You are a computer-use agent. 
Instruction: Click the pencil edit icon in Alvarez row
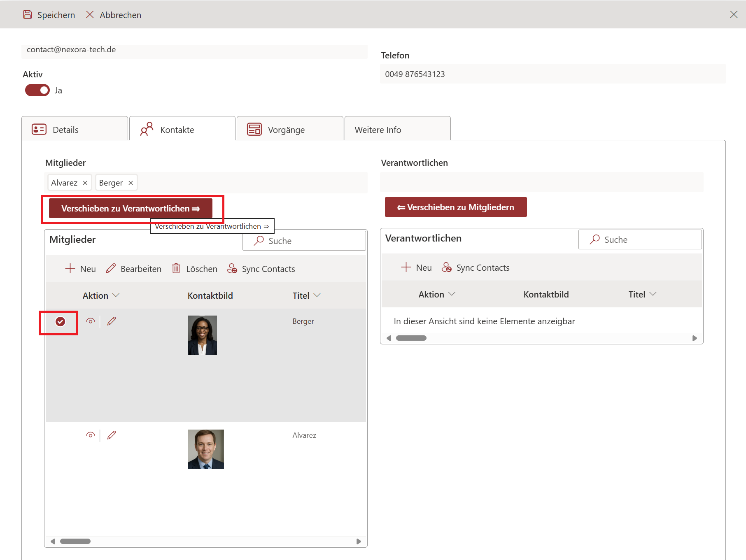pos(112,435)
